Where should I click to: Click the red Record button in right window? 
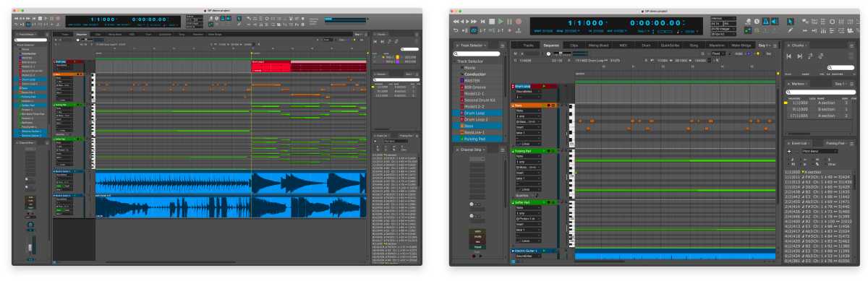pos(518,22)
